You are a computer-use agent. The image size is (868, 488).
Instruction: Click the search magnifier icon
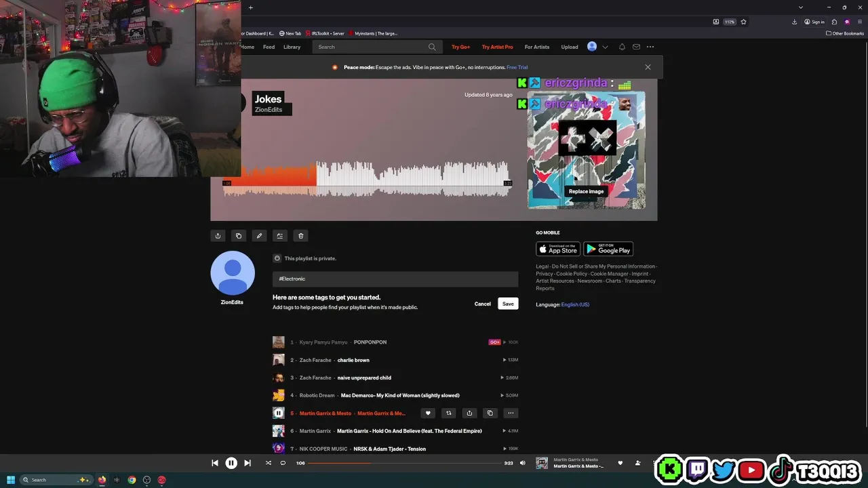tap(432, 47)
